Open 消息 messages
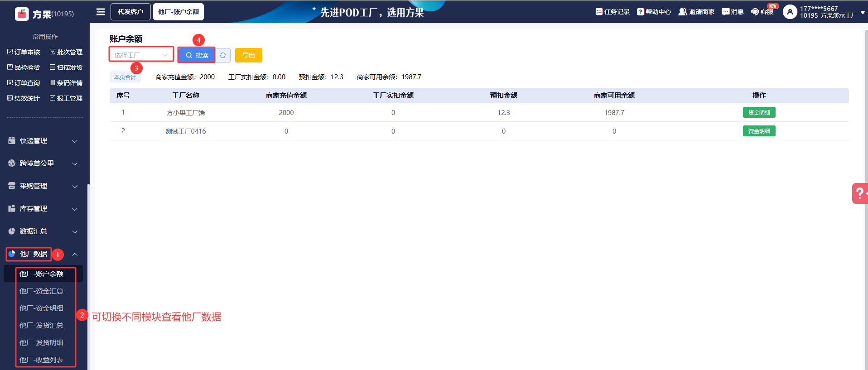The image size is (868, 370). (733, 12)
